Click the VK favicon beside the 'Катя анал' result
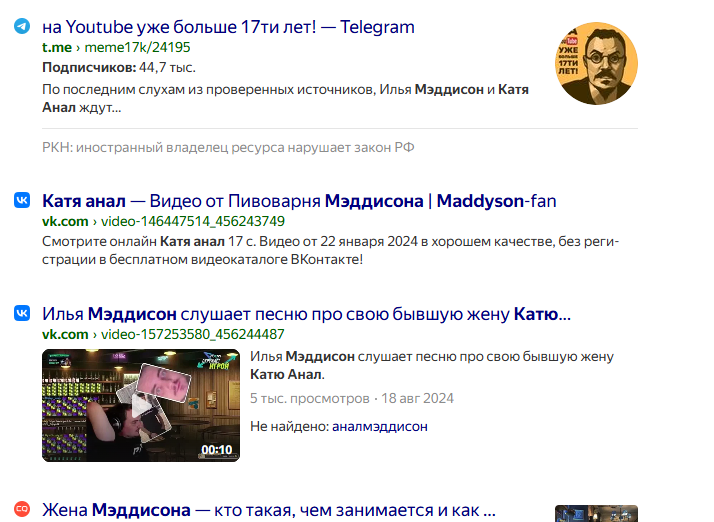Image resolution: width=714 pixels, height=522 pixels. (x=22, y=200)
